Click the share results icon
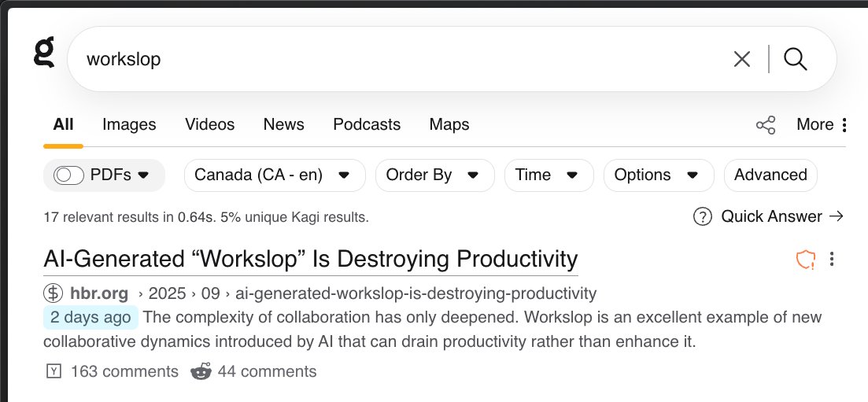The height and width of the screenshot is (402, 868). tap(766, 125)
